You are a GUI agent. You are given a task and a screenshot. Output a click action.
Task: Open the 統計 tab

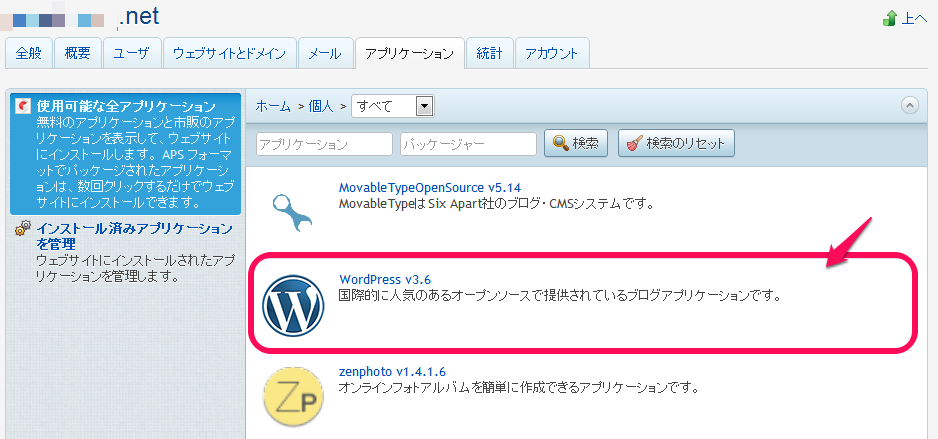point(489,53)
